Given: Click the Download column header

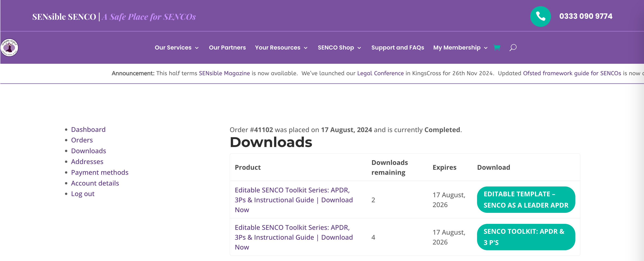Looking at the screenshot, I should (493, 167).
